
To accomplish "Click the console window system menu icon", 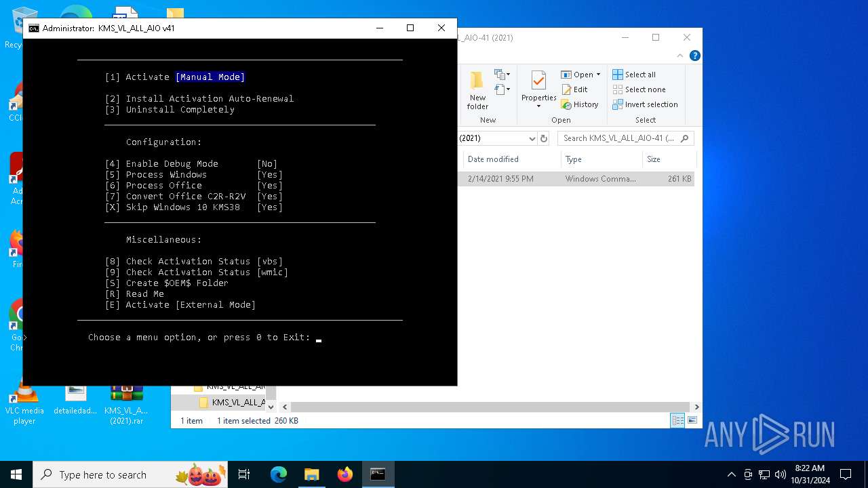I will (33, 28).
